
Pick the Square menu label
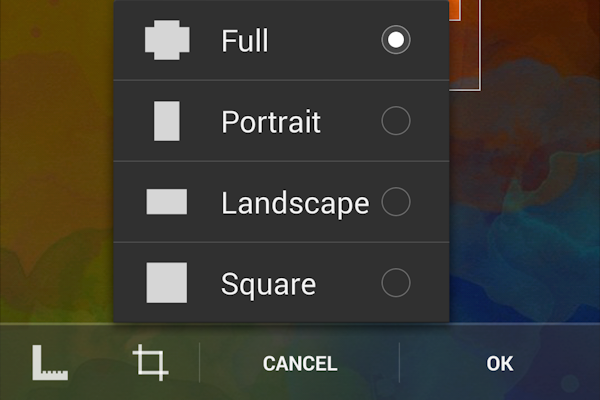click(x=268, y=284)
